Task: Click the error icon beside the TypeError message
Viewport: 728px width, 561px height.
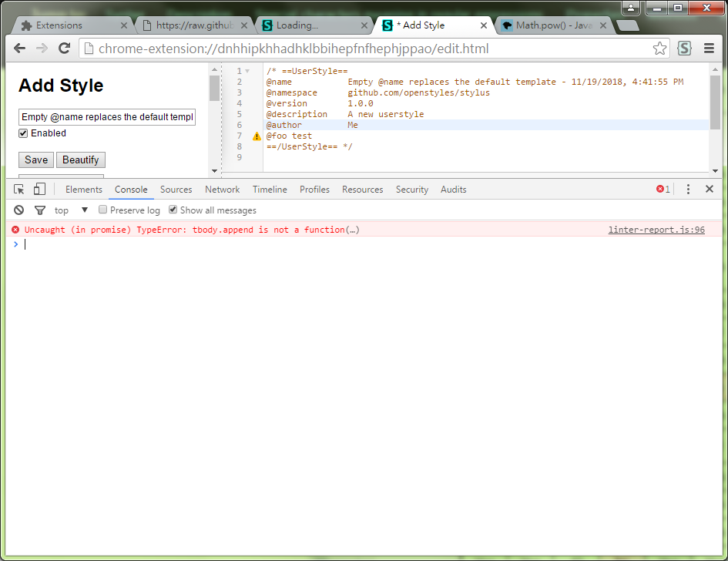Action: click(15, 230)
